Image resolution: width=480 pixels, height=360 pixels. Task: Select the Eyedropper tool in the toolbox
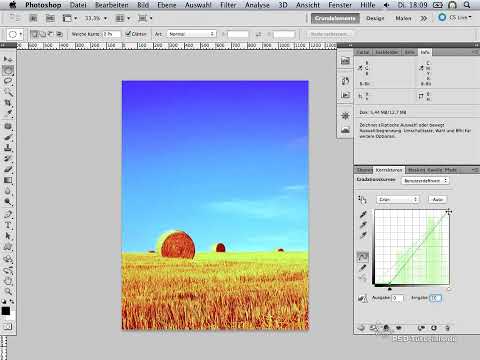(8, 114)
